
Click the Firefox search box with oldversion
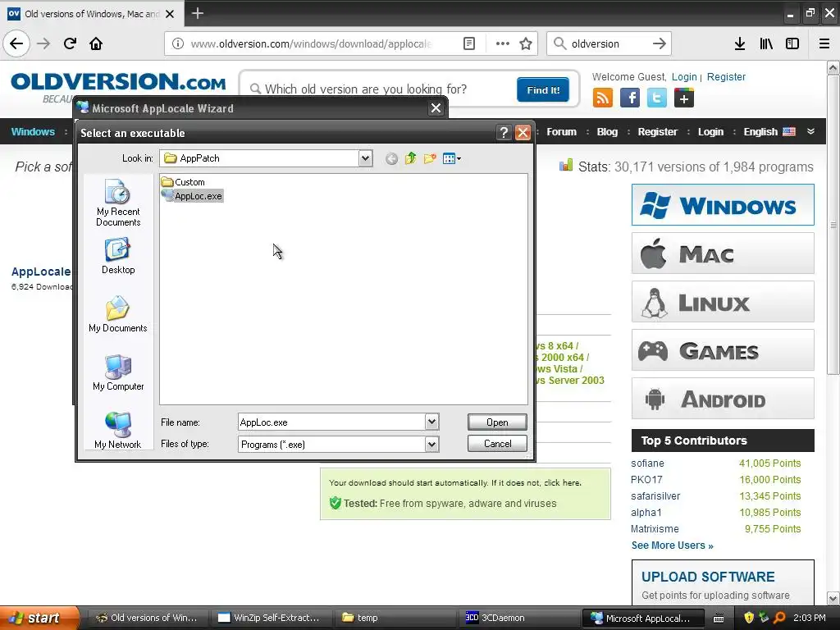[x=609, y=43]
